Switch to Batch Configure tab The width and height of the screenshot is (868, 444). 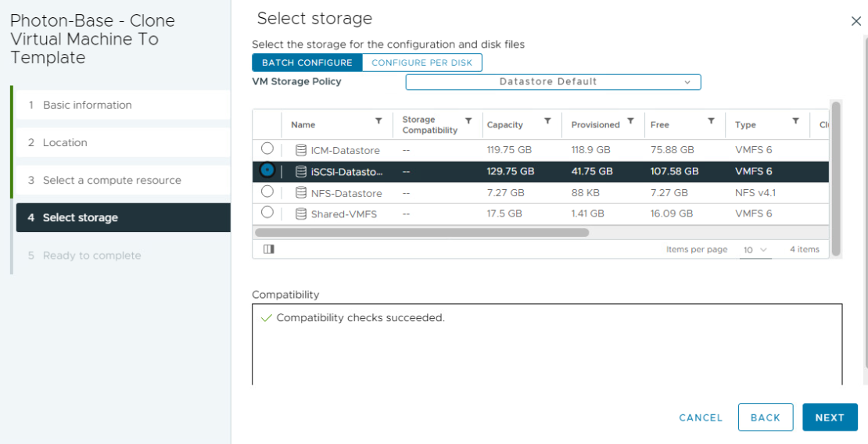307,63
